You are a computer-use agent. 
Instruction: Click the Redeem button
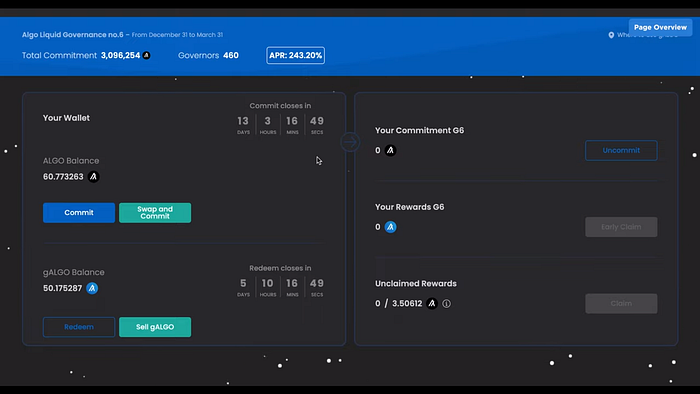click(x=79, y=327)
